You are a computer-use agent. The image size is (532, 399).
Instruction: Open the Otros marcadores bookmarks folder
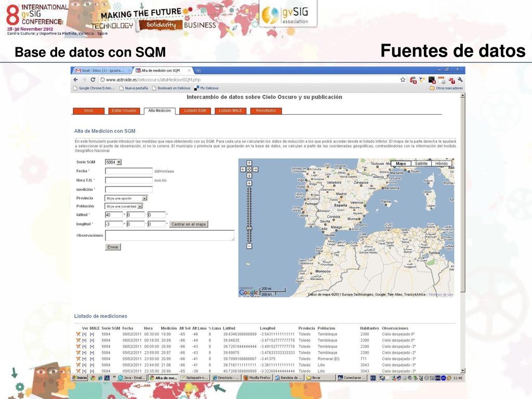[446, 88]
